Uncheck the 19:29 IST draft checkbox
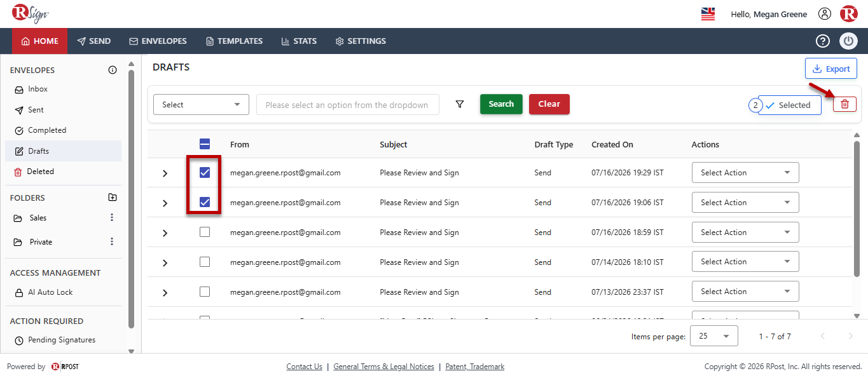The width and height of the screenshot is (868, 378). pyautogui.click(x=205, y=172)
